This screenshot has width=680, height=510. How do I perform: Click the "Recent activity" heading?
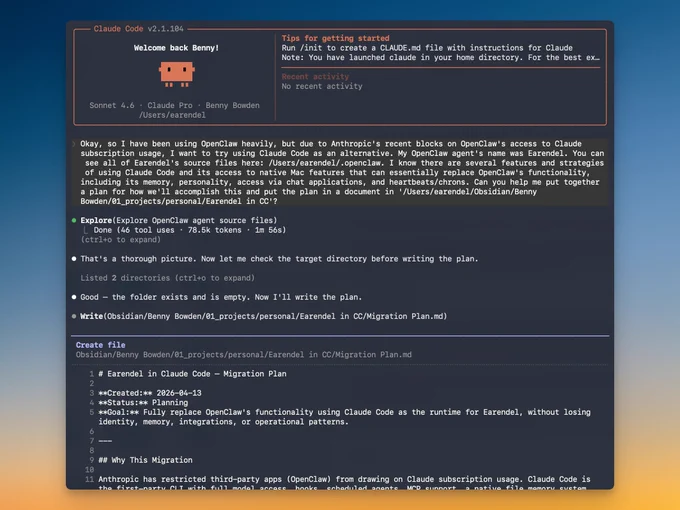coord(315,77)
